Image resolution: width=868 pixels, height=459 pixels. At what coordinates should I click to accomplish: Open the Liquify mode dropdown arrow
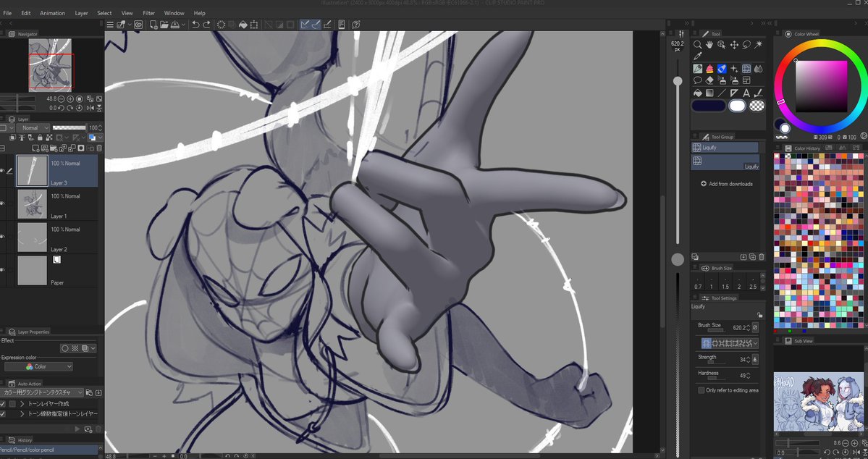coord(755,343)
